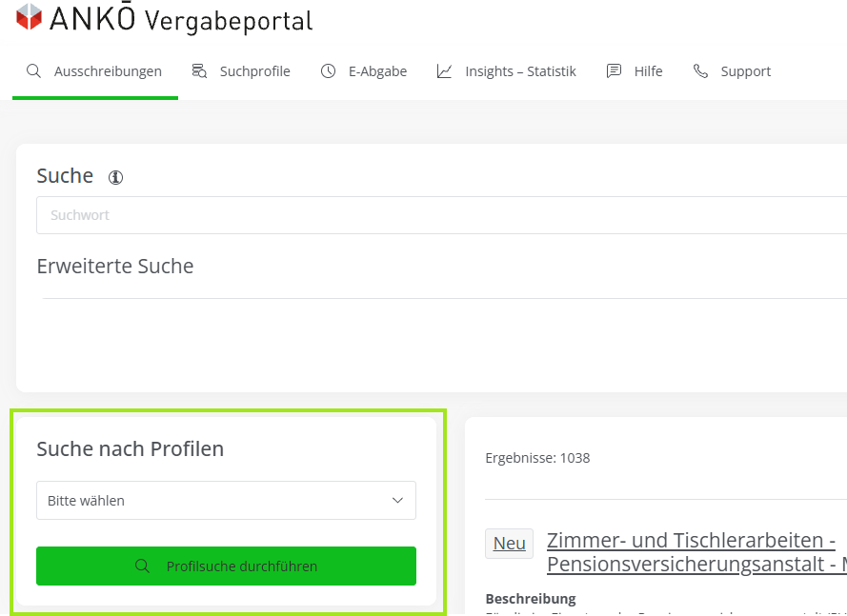Focus the Suchwort search field
Image resolution: width=847 pixels, height=616 pixels.
pos(438,215)
